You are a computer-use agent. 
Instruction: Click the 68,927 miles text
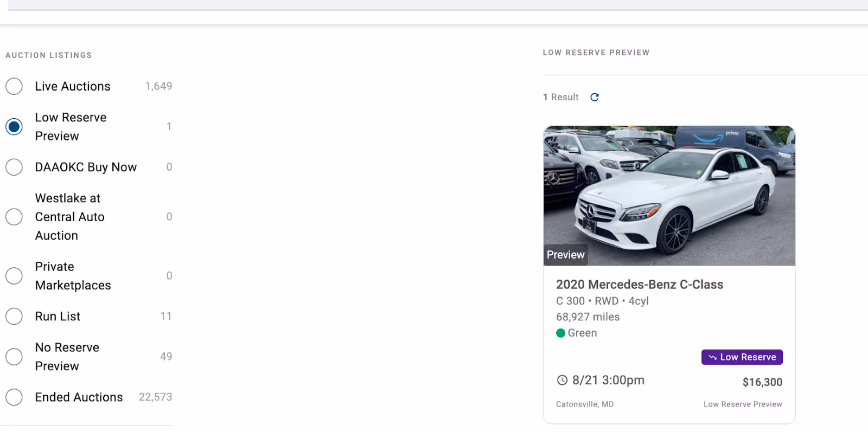coord(588,317)
